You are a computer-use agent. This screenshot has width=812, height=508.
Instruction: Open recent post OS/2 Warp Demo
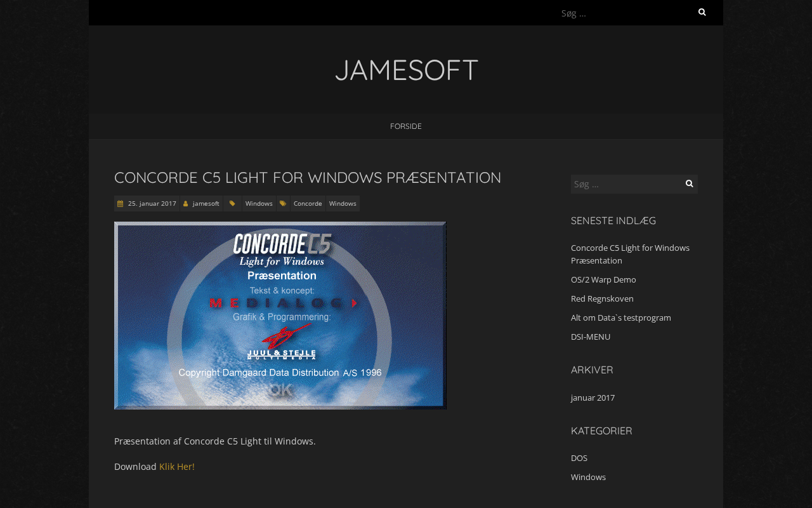click(x=603, y=279)
